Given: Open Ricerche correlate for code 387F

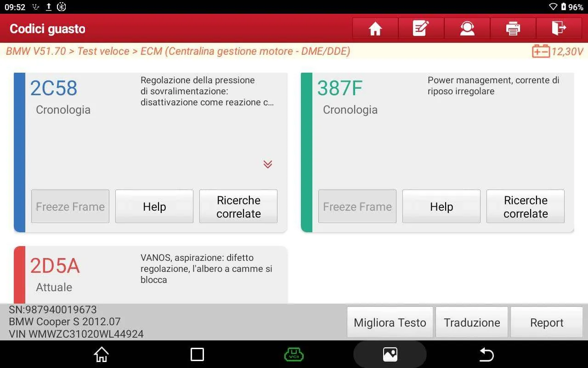Looking at the screenshot, I should [526, 207].
